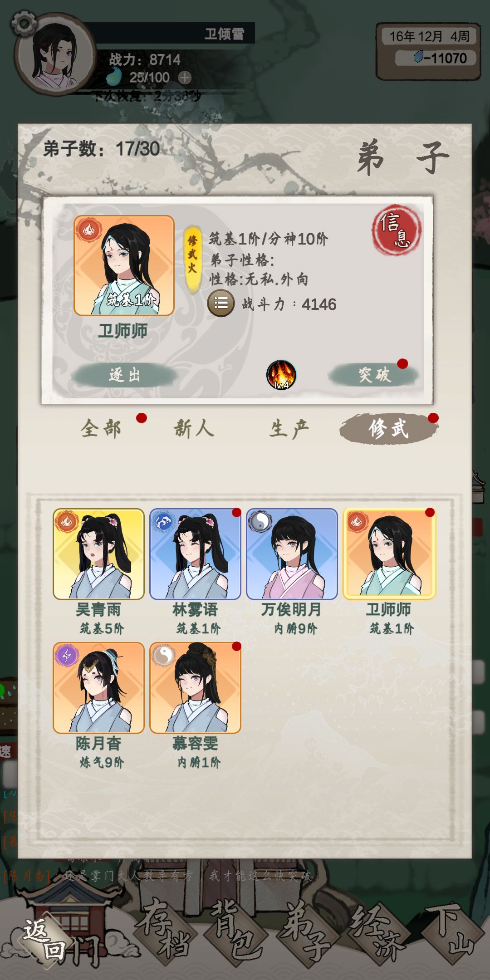Viewport: 490px width, 980px height.
Task: Click the 逐出 expel button
Action: click(x=124, y=375)
